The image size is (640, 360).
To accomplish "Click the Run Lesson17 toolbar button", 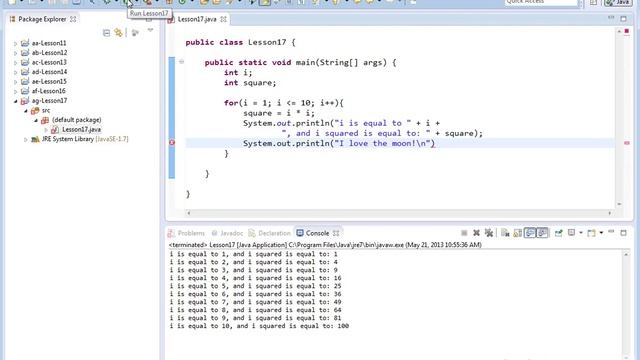I will (127, 2).
